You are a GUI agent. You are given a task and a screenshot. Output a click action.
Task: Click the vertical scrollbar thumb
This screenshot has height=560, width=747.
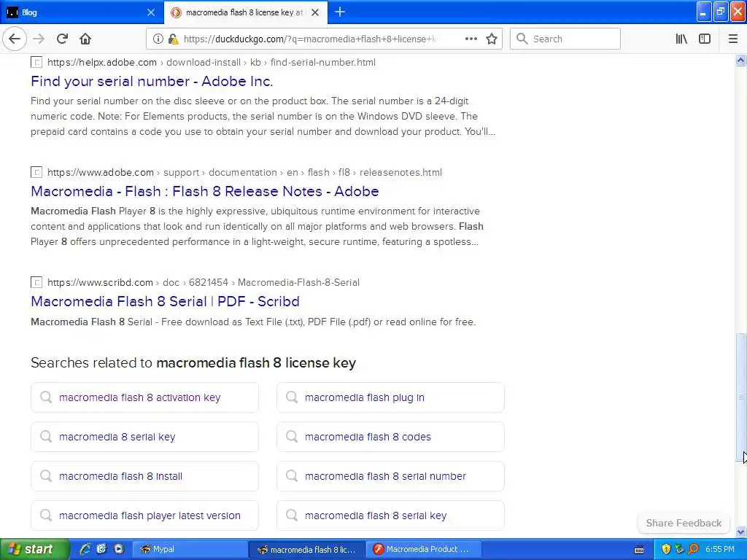pos(740,397)
